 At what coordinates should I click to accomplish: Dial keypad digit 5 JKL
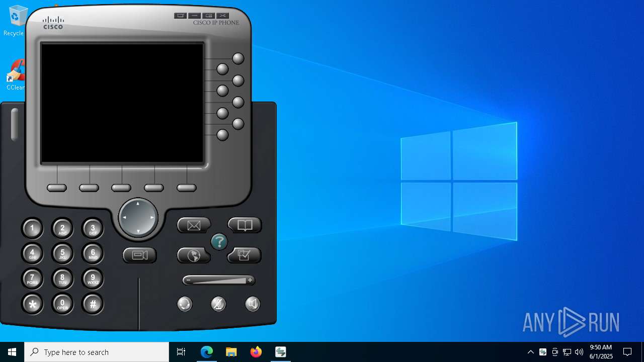click(62, 253)
